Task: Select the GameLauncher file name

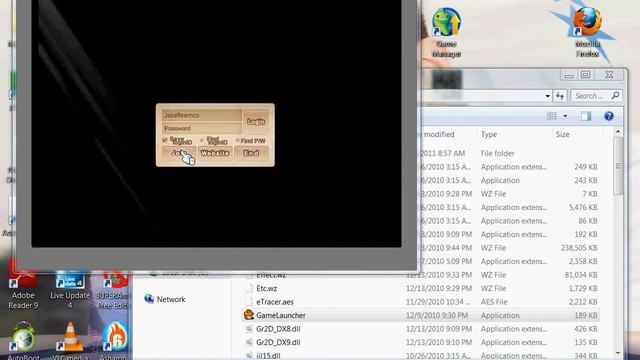Action: tap(281, 315)
